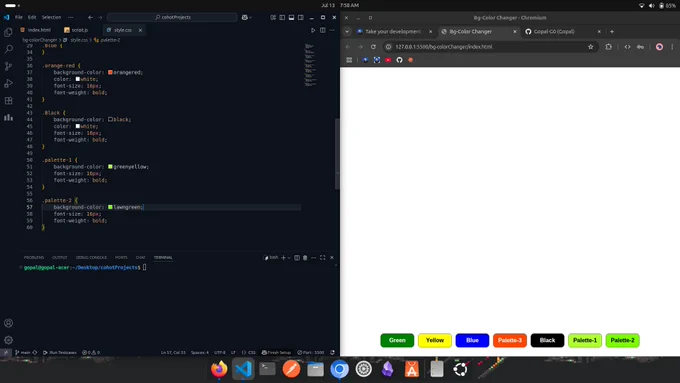Screen dimensions: 680x383
Task: Click the Black button on the page
Action: click(547, 340)
